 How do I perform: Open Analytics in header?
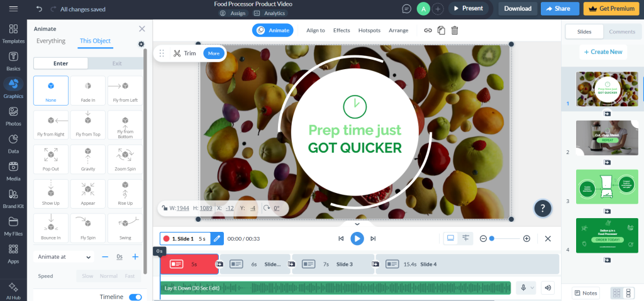(x=270, y=13)
